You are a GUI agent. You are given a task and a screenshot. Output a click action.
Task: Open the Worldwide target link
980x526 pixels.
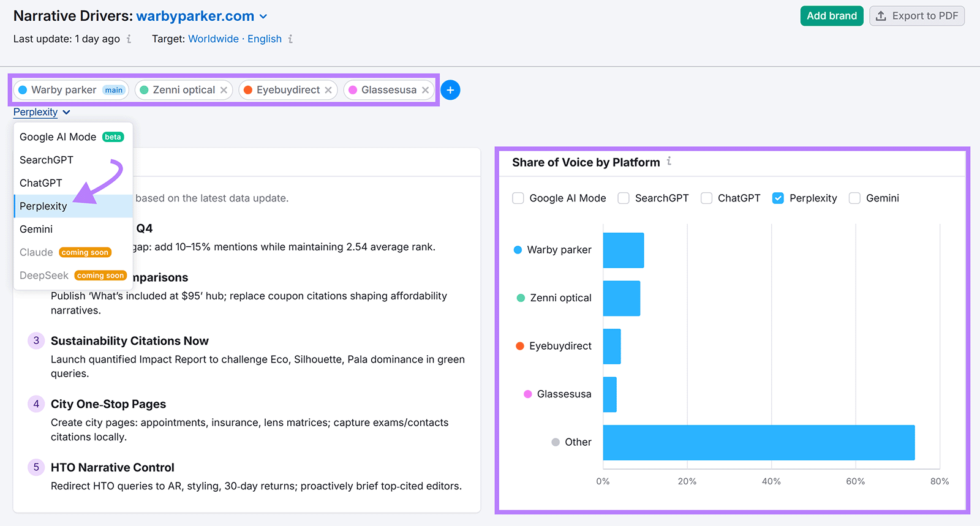click(x=213, y=39)
